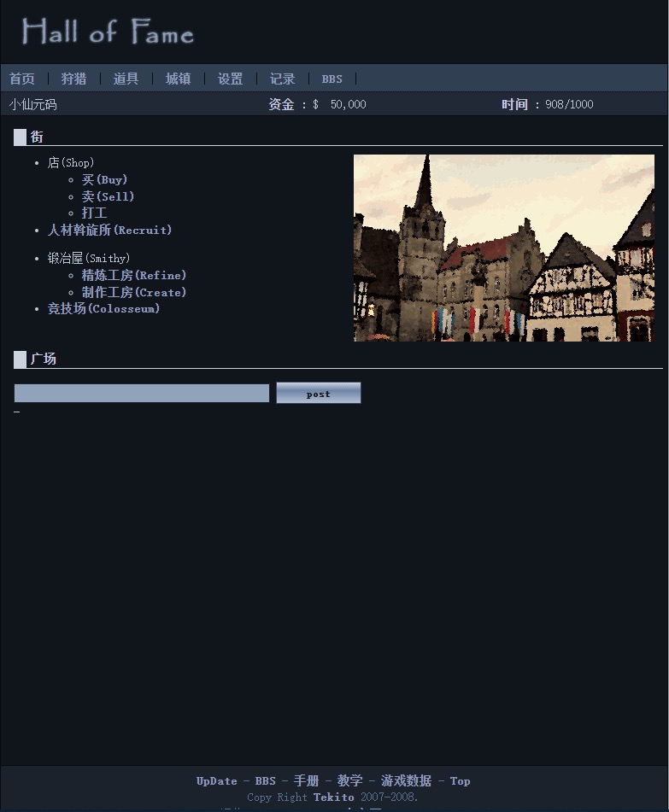Image resolution: width=669 pixels, height=812 pixels.
Task: Open the UpDate footer link
Action: (217, 781)
